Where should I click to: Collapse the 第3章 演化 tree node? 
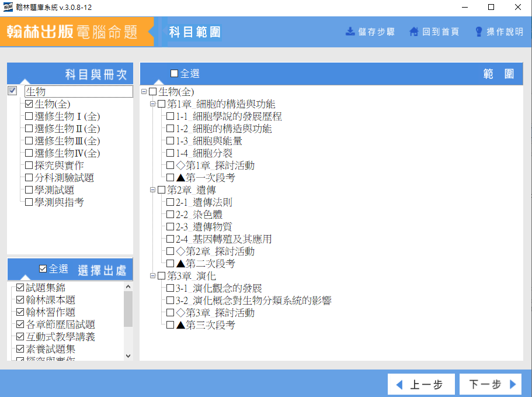click(x=153, y=276)
